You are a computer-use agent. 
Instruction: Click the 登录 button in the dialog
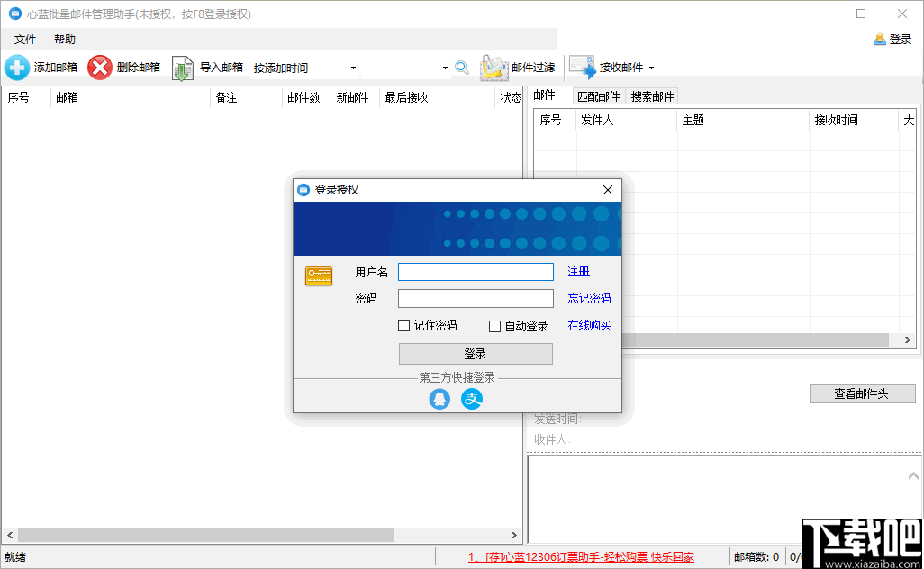476,353
